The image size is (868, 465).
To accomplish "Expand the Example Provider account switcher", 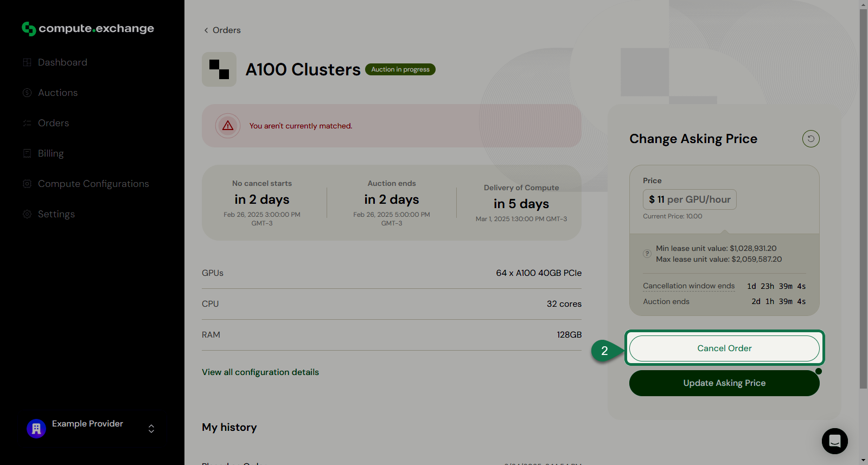I will pos(151,429).
